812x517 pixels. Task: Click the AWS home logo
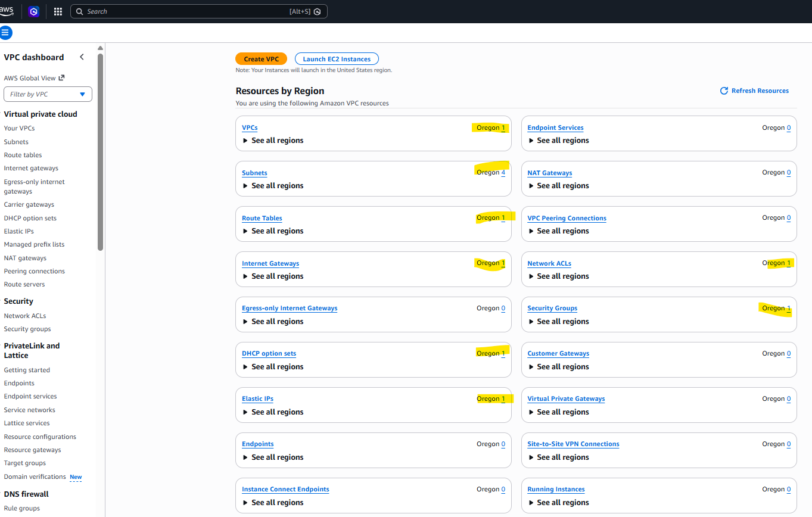tap(7, 11)
